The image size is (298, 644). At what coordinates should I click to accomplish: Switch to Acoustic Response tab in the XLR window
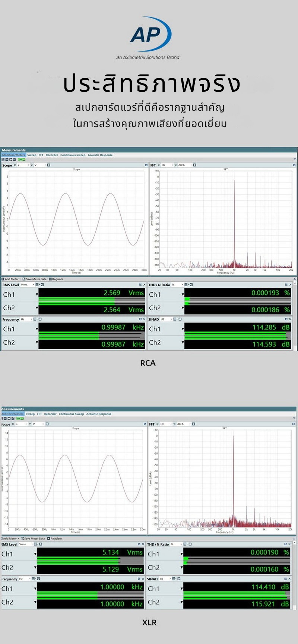[99, 414]
